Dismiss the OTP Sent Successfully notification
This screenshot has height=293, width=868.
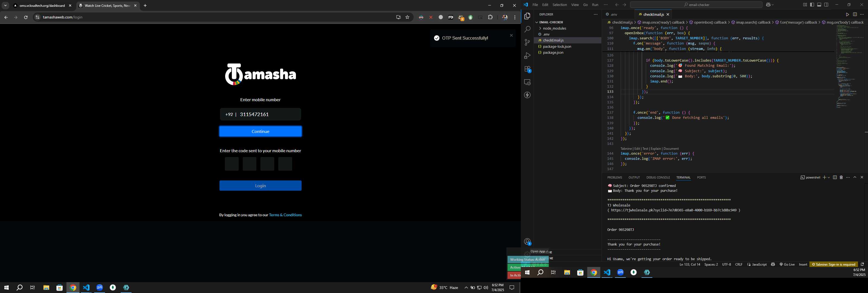coord(511,35)
